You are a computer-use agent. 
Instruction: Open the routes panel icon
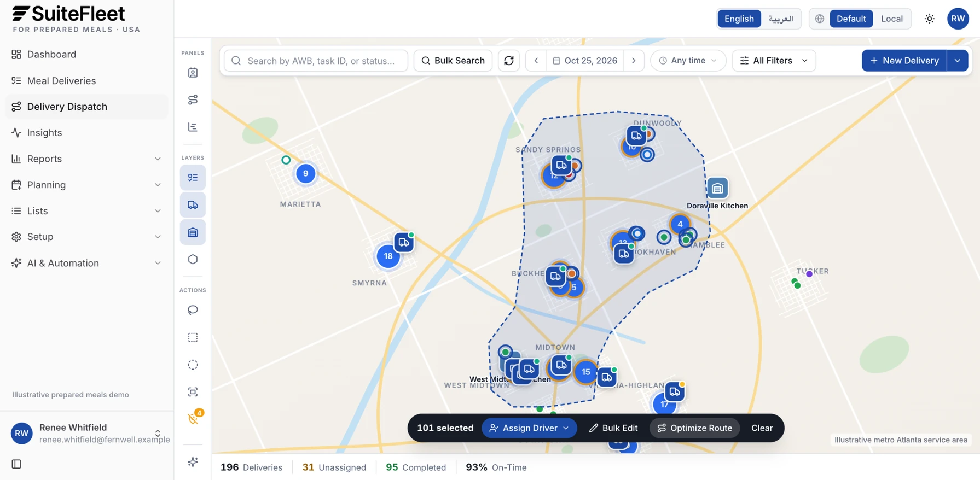193,99
